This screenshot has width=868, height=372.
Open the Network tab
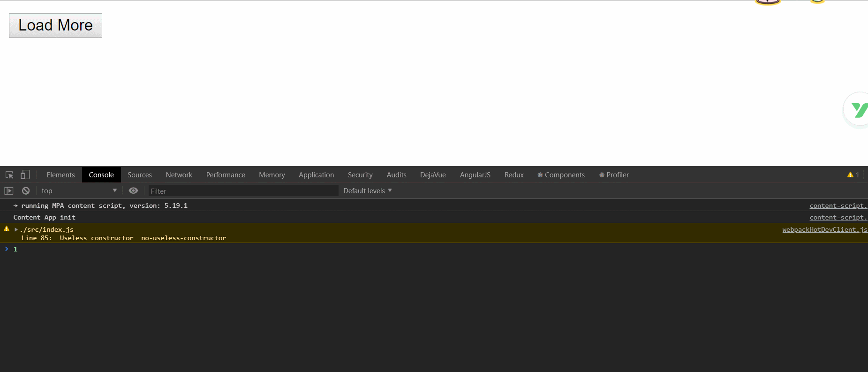pyautogui.click(x=179, y=175)
